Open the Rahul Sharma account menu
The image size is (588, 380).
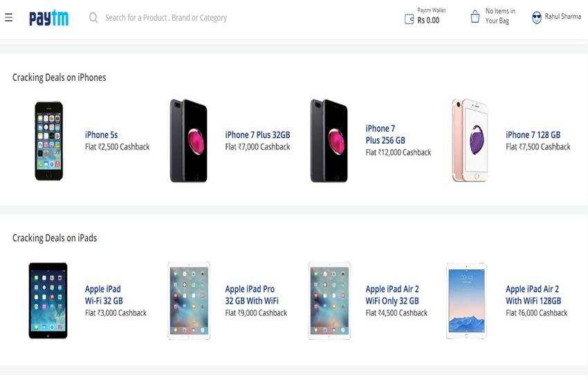coord(562,17)
